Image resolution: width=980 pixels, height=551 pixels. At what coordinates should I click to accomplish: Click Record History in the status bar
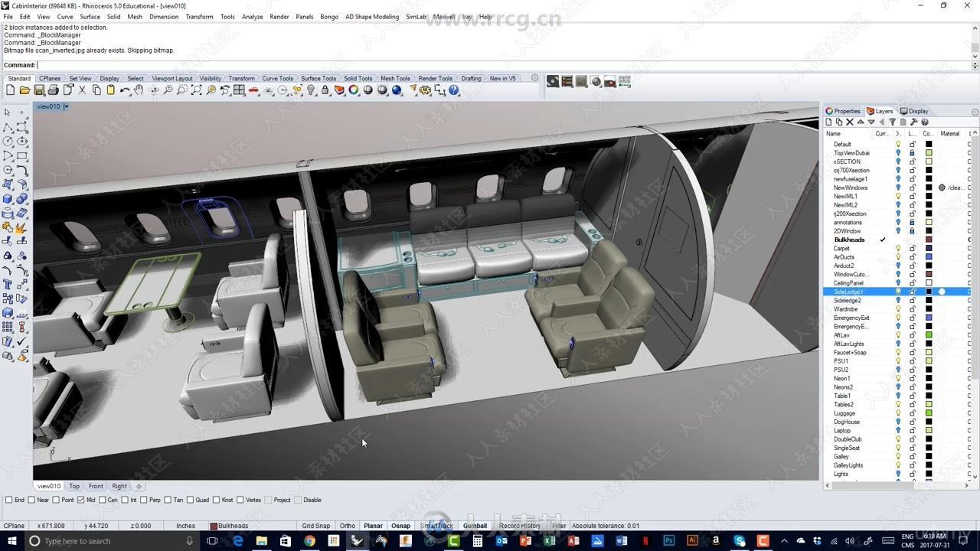click(x=520, y=526)
